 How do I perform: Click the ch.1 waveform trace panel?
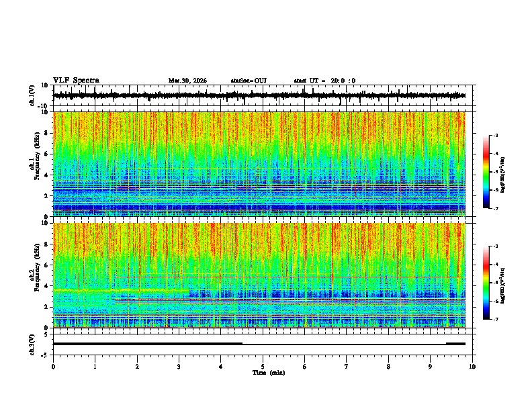pos(263,95)
